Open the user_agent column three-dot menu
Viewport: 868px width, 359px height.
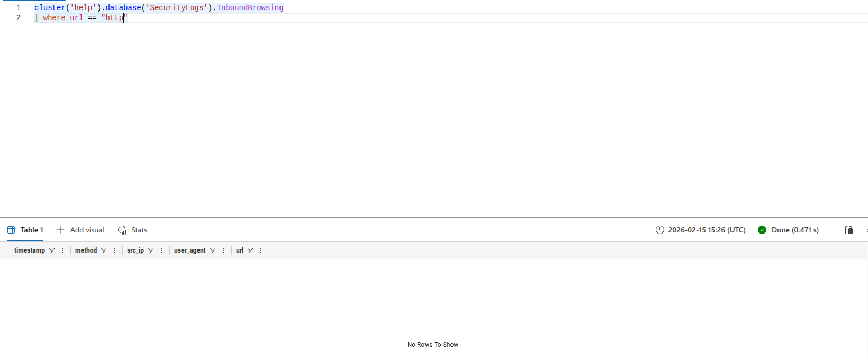coord(223,250)
